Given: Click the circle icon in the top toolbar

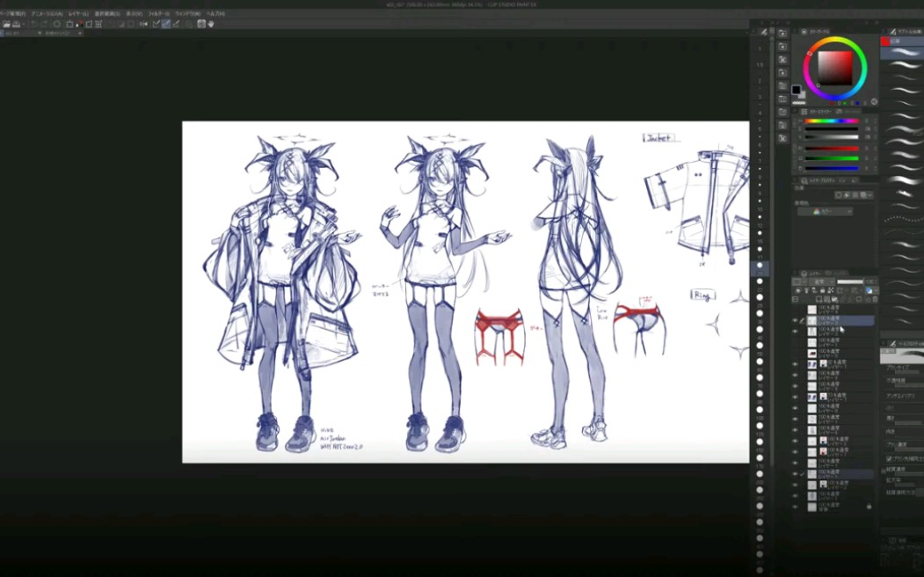Looking at the screenshot, I should point(57,24).
